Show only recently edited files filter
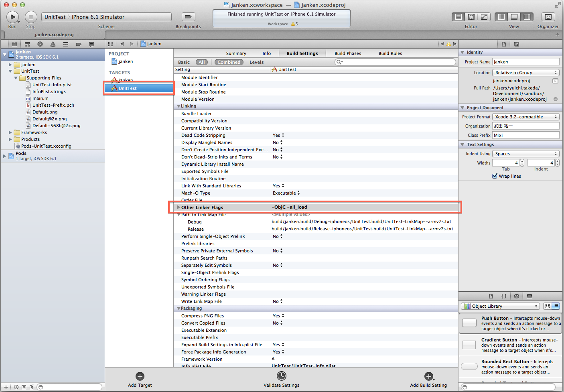This screenshot has height=392, width=564. 16,387
